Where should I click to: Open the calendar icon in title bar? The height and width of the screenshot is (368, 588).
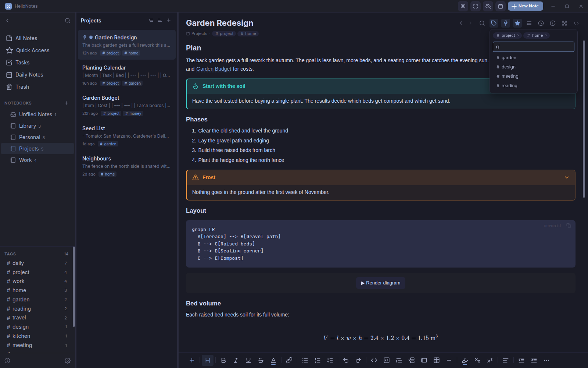501,6
